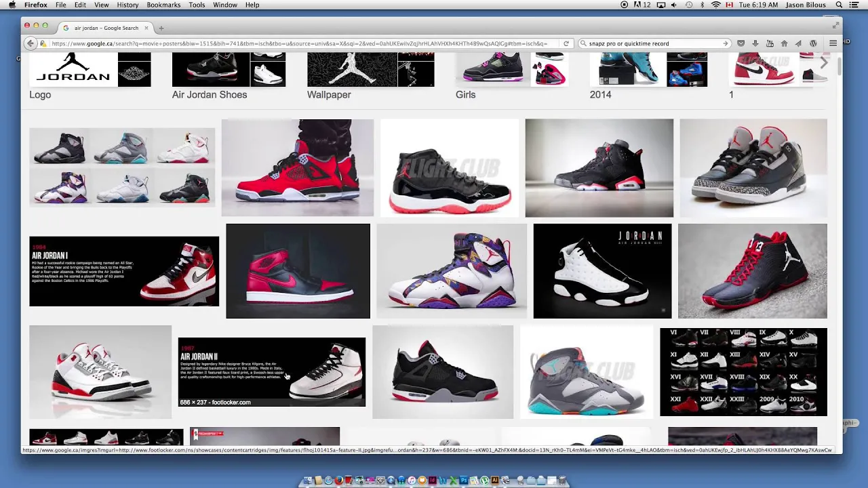Click the paper plane send icon in toolbar
Screen dimensions: 868x488
798,43
